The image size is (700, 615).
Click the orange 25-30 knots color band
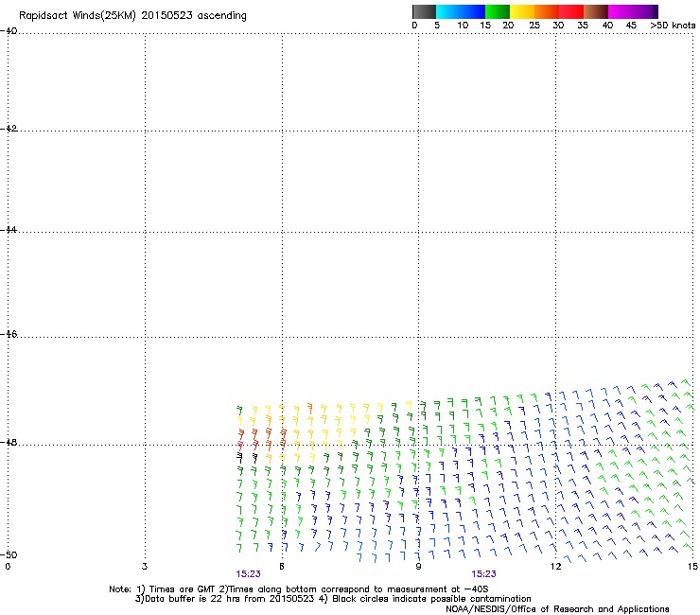point(547,11)
